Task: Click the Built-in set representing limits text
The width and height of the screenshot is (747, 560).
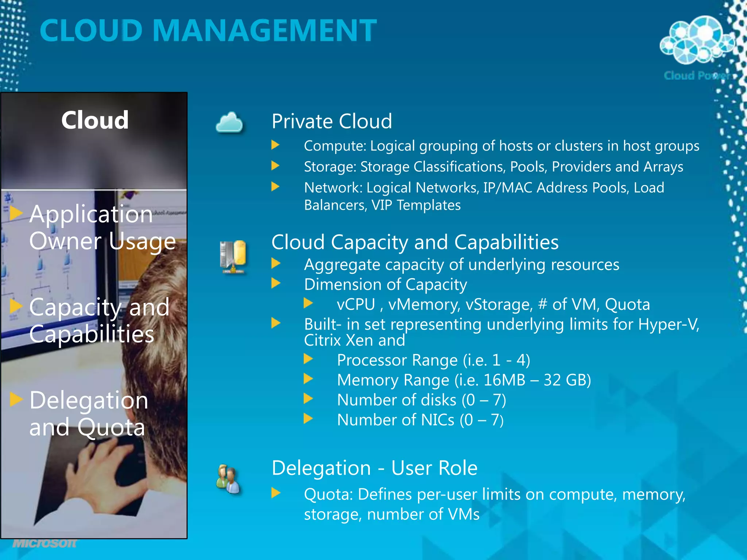Action: pos(502,332)
